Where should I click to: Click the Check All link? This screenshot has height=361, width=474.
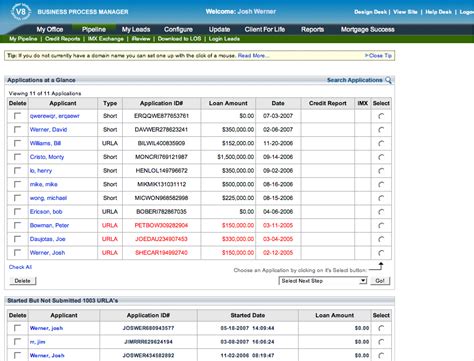(20, 267)
